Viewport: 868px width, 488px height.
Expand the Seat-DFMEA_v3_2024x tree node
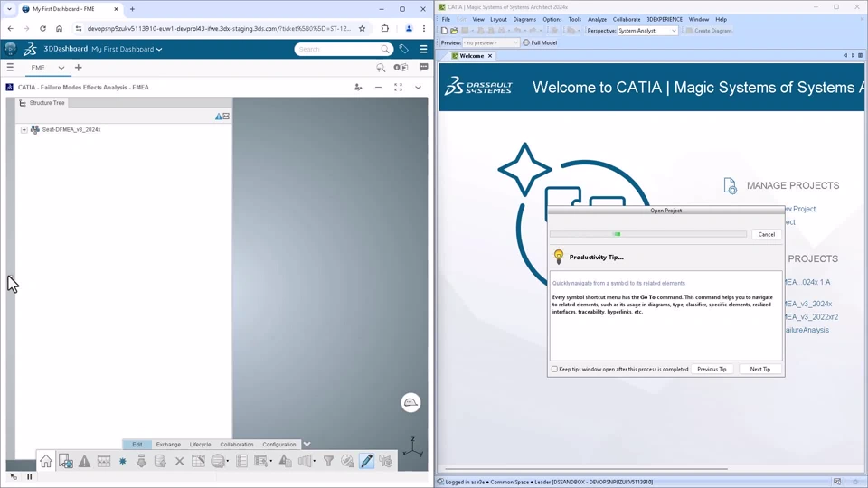click(24, 129)
